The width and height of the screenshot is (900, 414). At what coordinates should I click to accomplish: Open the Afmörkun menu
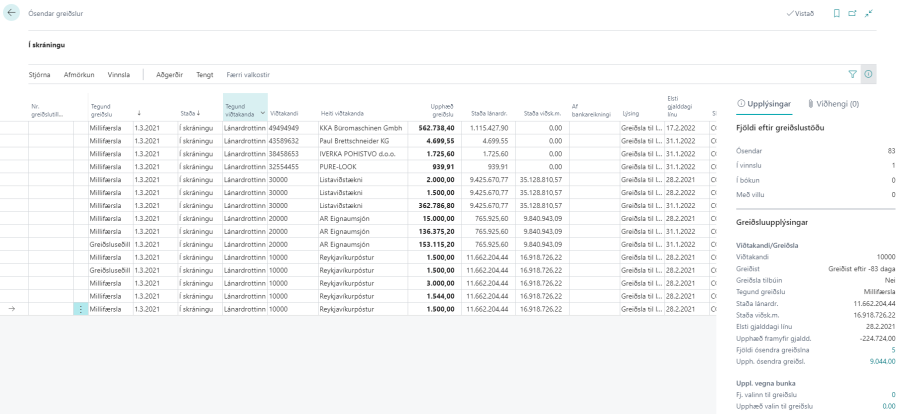tap(79, 74)
